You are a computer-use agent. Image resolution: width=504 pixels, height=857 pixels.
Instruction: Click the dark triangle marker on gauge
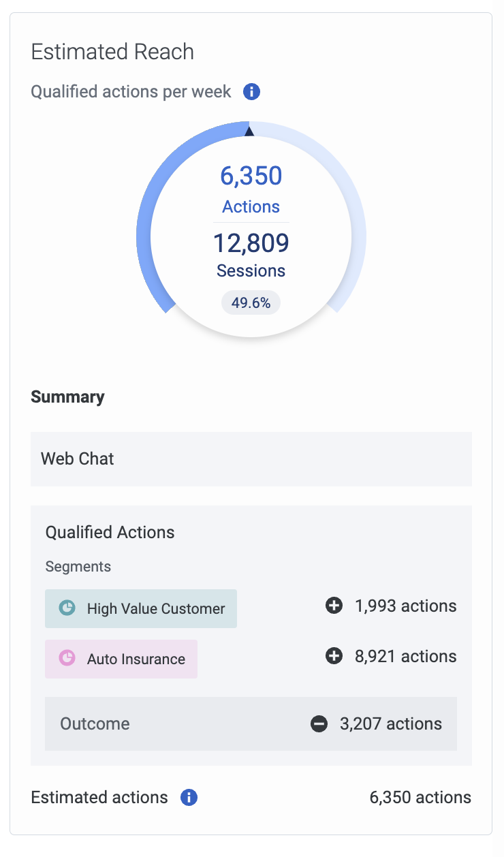pos(249,130)
